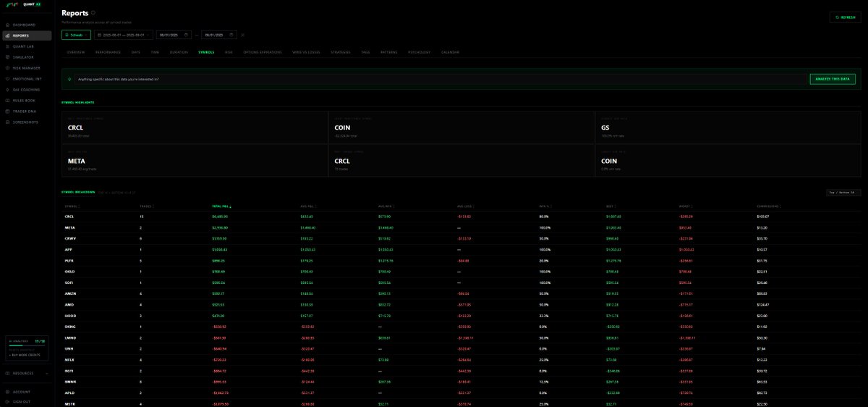Click the Rules Book icon in the sidebar

click(7, 101)
